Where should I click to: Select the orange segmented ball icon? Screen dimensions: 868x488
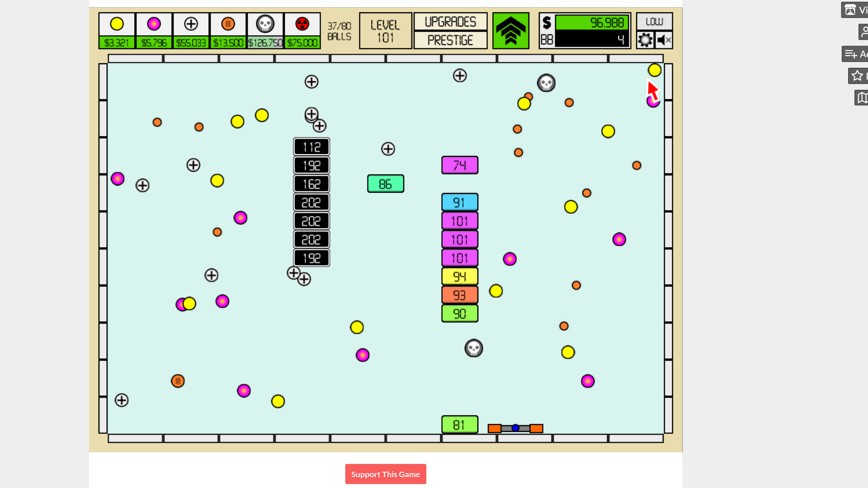[228, 24]
